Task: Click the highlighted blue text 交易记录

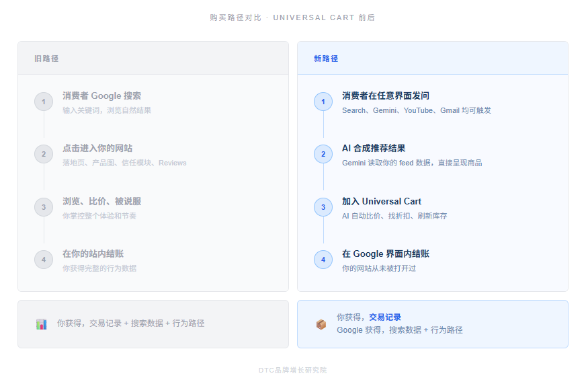Action: pos(385,317)
